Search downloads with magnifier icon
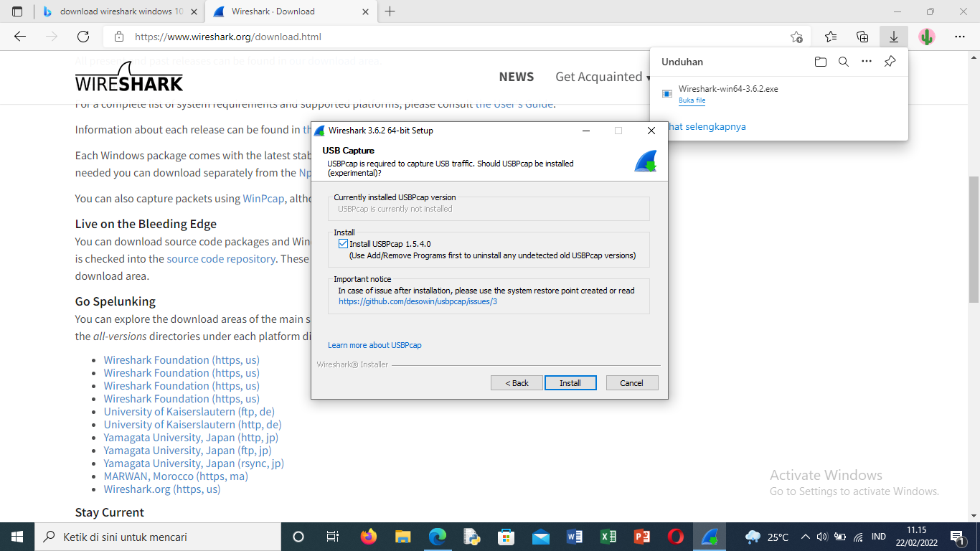980x551 pixels. (844, 62)
